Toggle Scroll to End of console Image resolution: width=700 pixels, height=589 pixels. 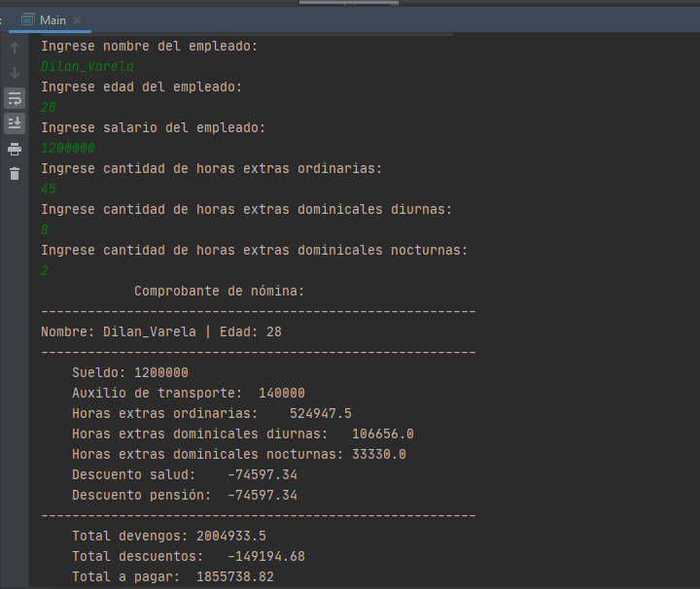(15, 123)
